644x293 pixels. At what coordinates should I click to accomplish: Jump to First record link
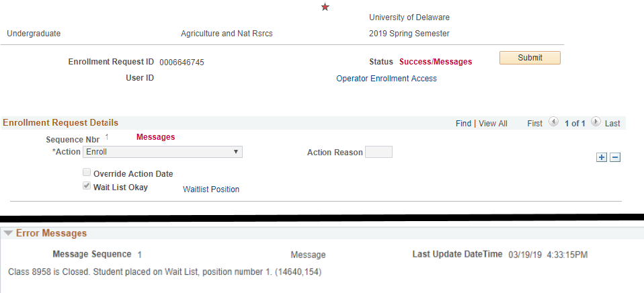click(534, 124)
